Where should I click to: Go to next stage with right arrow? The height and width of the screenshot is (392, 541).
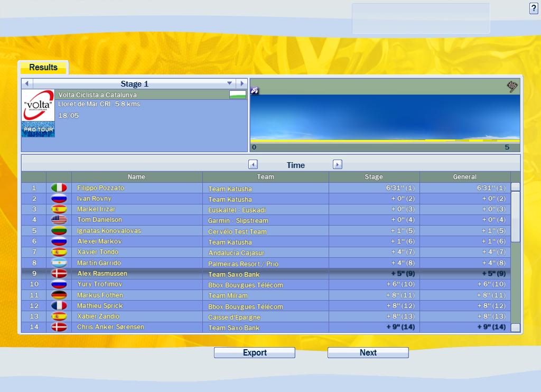(241, 83)
